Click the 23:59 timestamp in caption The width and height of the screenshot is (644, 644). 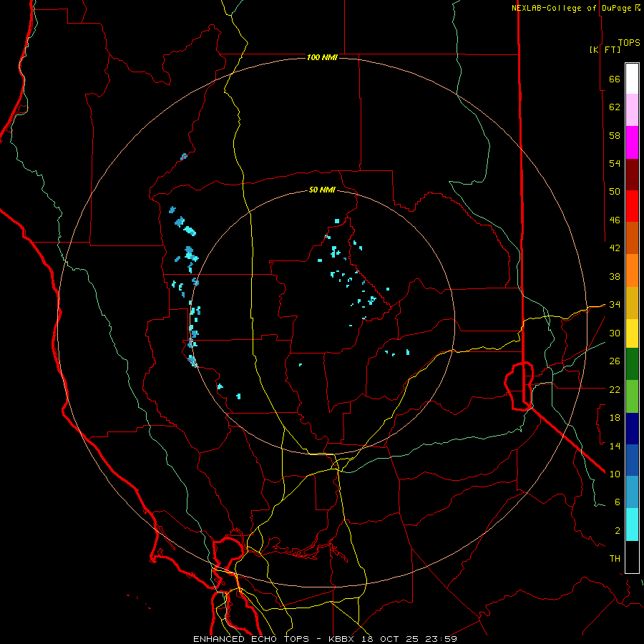[441, 639]
